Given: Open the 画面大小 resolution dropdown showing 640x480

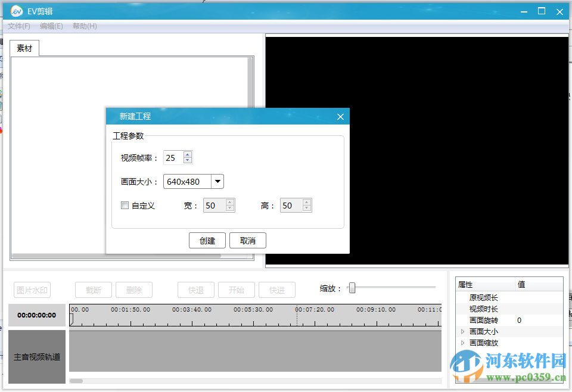Looking at the screenshot, I should 217,181.
